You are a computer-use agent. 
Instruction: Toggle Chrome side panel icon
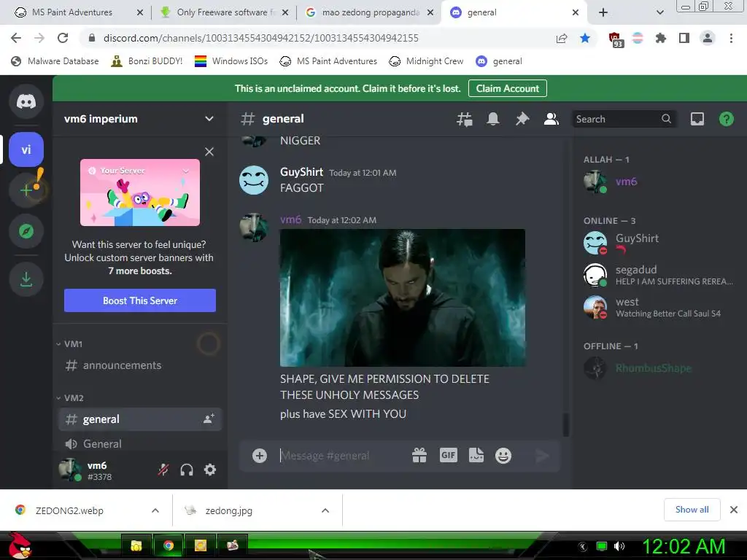[x=684, y=38]
